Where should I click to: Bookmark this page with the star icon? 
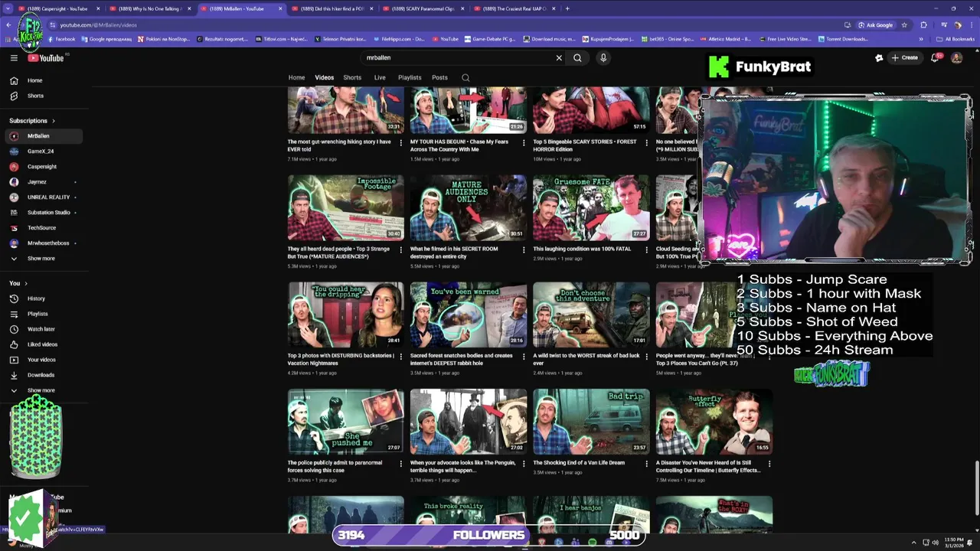(904, 24)
